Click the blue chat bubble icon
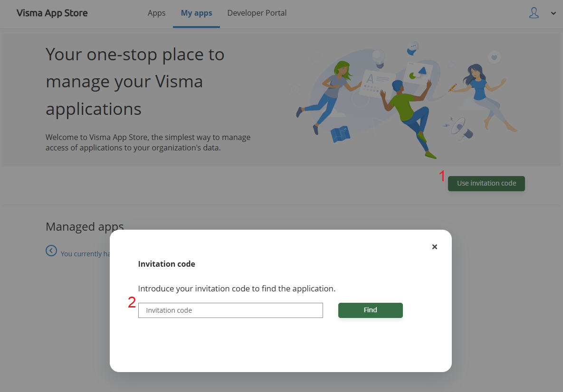 [413, 47]
